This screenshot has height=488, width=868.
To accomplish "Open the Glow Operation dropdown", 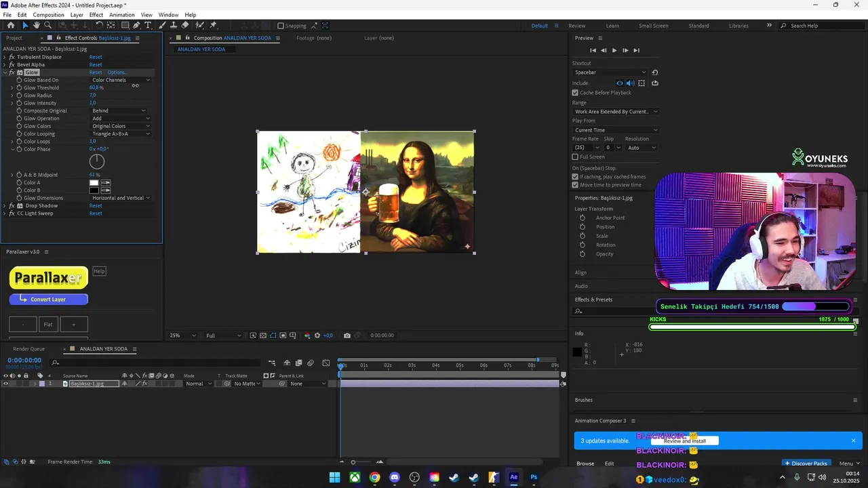I will [x=121, y=119].
